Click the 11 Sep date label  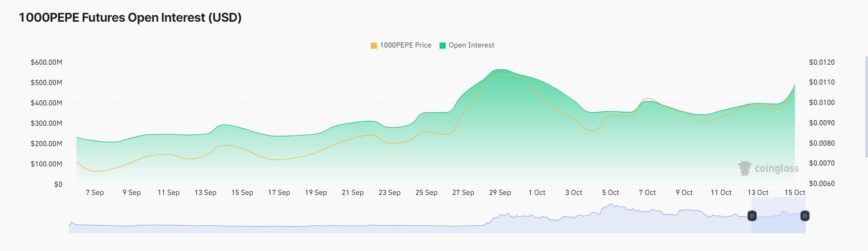tap(169, 193)
